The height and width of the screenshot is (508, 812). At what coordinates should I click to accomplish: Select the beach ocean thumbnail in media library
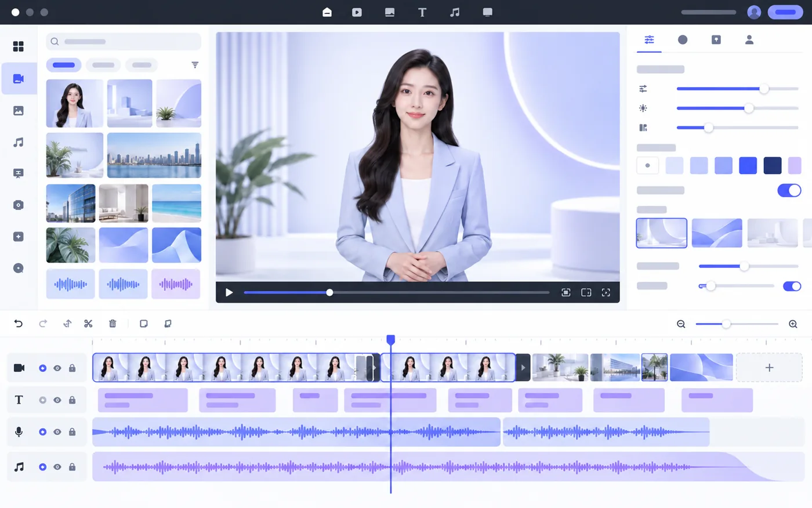176,204
